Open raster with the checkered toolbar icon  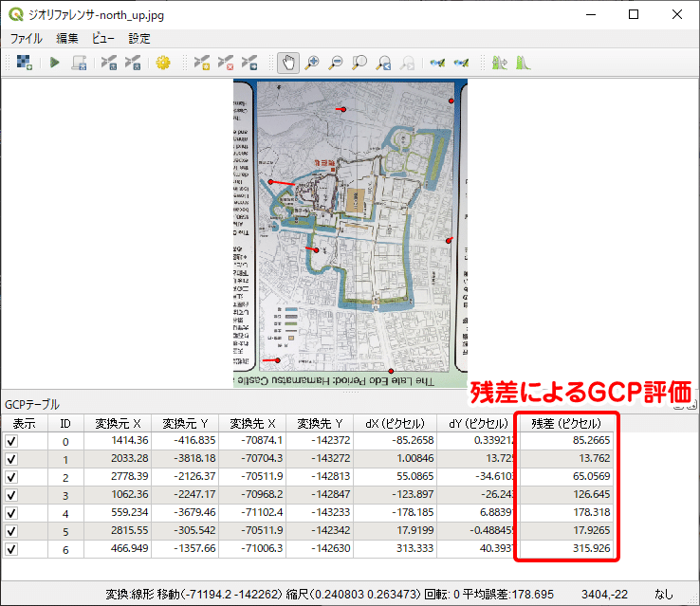24,63
